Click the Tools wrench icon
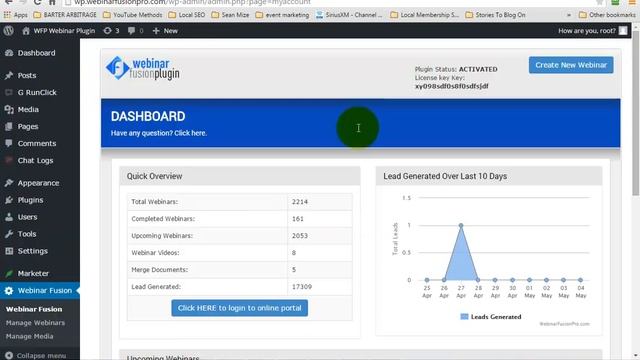 (x=9, y=234)
